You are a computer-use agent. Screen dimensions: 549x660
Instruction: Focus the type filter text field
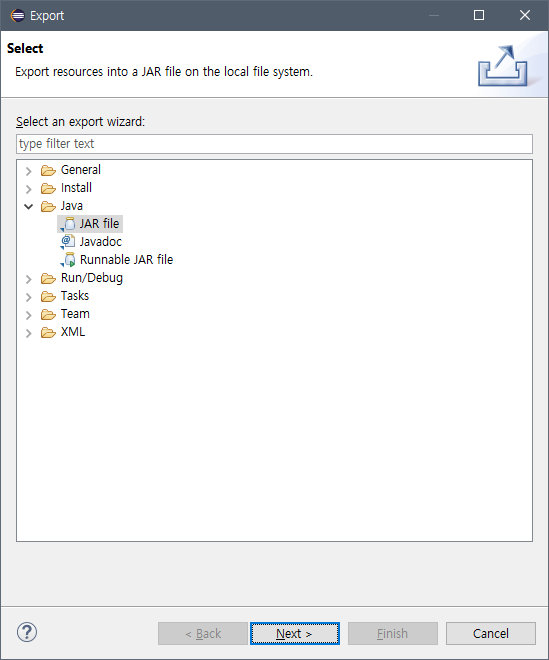pos(274,144)
